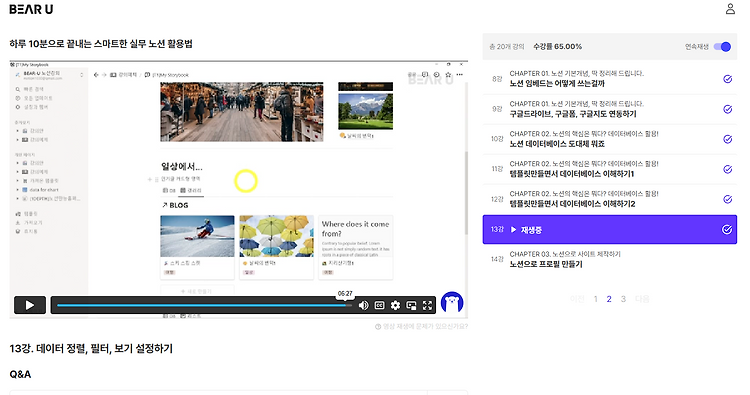The width and height of the screenshot is (750, 395).
Task: Select lecture list page 2
Action: (x=609, y=299)
